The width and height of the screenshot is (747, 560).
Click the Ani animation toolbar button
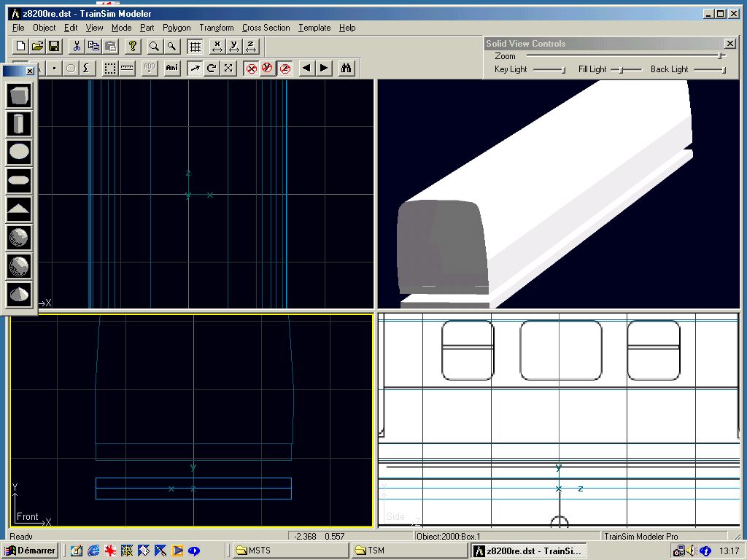click(171, 68)
